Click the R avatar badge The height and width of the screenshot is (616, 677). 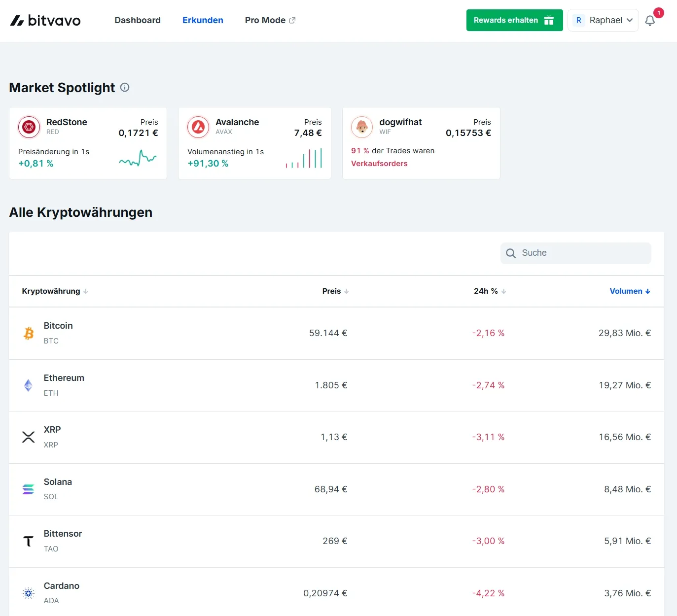click(x=579, y=20)
